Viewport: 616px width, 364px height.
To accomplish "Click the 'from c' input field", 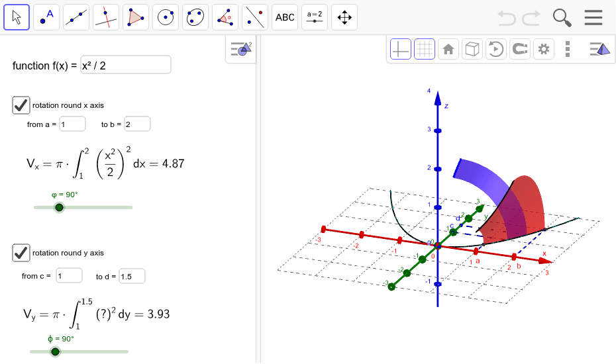I will click(69, 276).
